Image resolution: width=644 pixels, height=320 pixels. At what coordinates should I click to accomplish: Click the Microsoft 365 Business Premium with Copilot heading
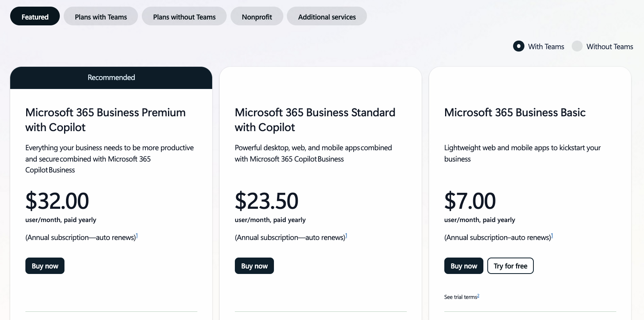(x=106, y=120)
